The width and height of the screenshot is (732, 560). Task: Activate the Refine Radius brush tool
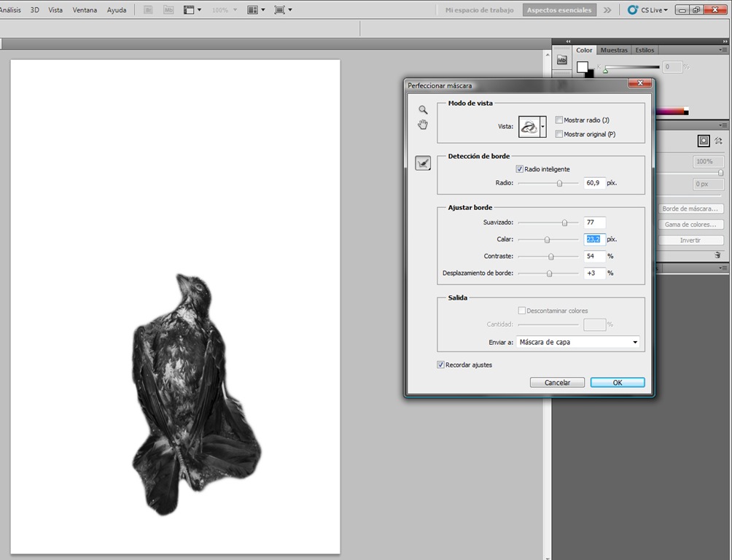[423, 163]
